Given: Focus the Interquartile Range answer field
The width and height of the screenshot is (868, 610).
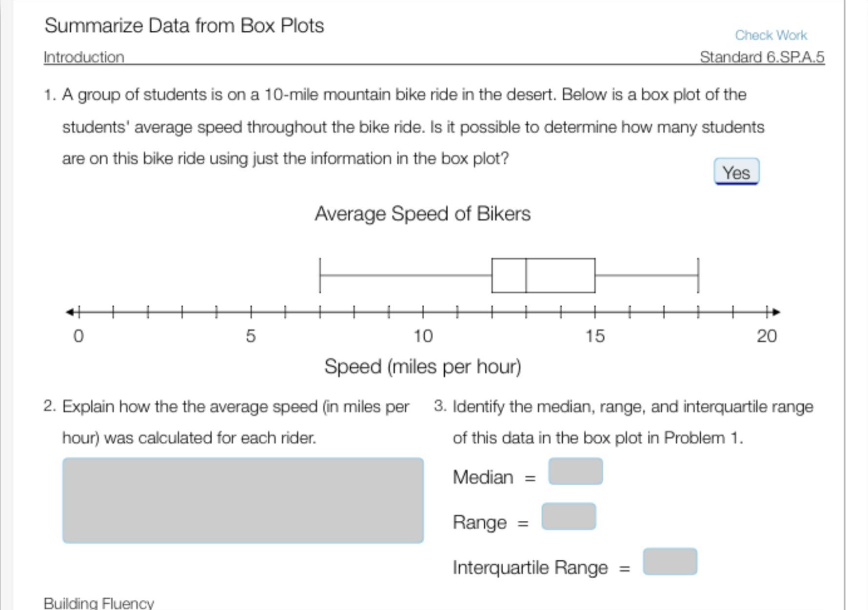Looking at the screenshot, I should (x=670, y=562).
